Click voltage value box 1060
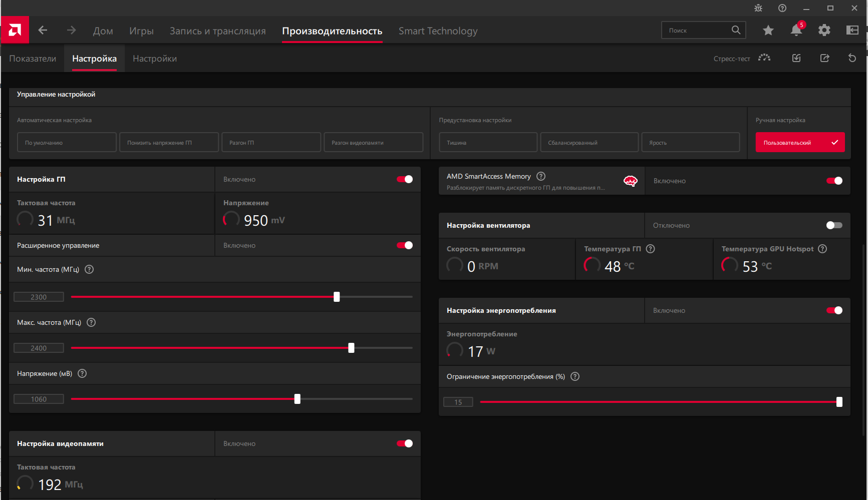Image resolution: width=868 pixels, height=500 pixels. coord(39,399)
